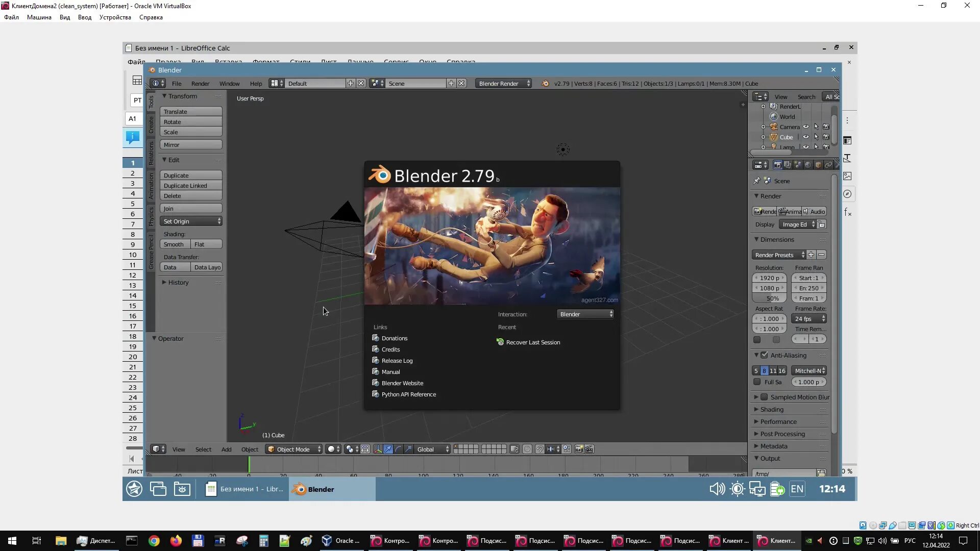This screenshot has height=551, width=980.
Task: Open the Window menu in Blender
Action: 229,84
